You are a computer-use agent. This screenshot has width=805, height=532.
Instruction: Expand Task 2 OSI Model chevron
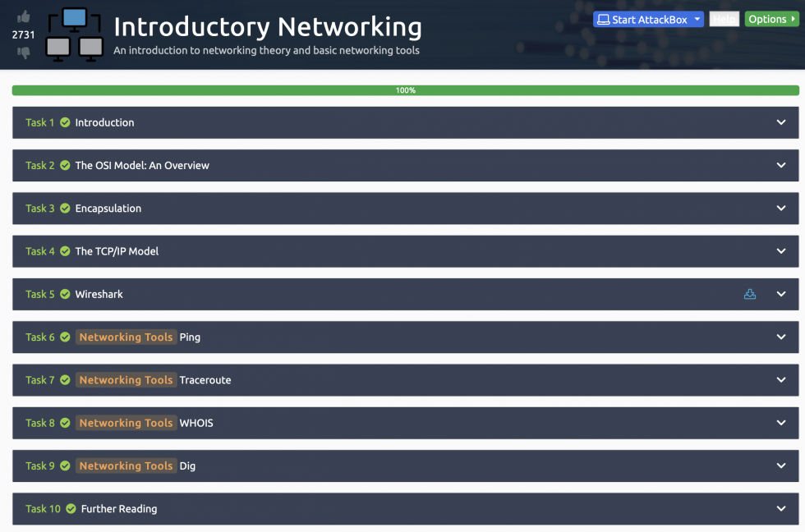781,165
